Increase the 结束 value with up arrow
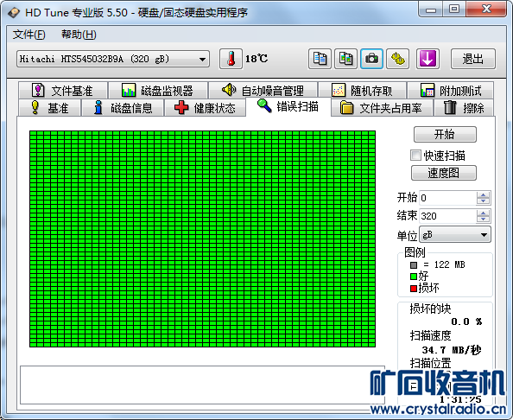The width and height of the screenshot is (513, 420). click(x=484, y=213)
